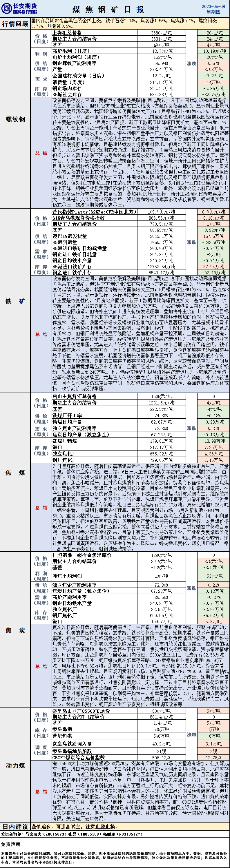Select the '45港进口铁矿库存' row label
This screenshot has width=230, height=868.
[x=72, y=267]
